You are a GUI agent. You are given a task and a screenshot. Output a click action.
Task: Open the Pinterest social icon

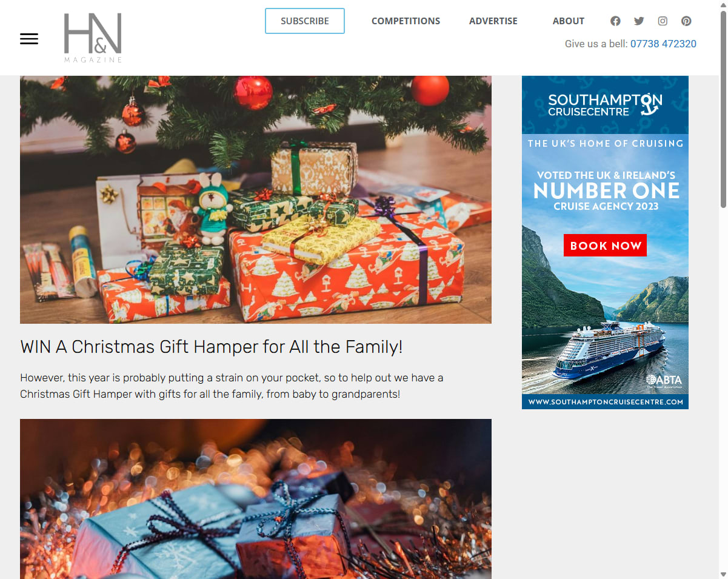686,21
